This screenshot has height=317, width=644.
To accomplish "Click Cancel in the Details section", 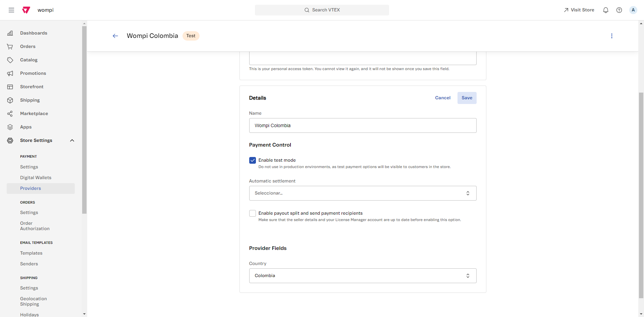I will point(442,98).
